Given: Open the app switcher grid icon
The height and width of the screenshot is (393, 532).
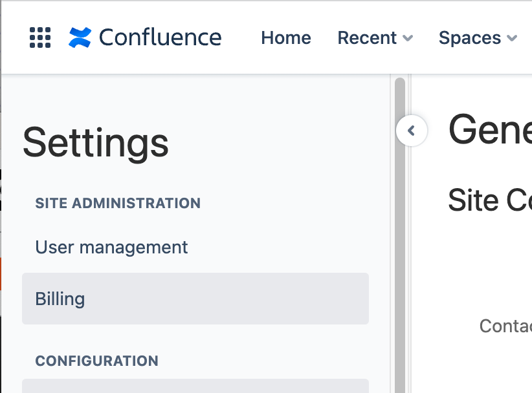Looking at the screenshot, I should [40, 37].
